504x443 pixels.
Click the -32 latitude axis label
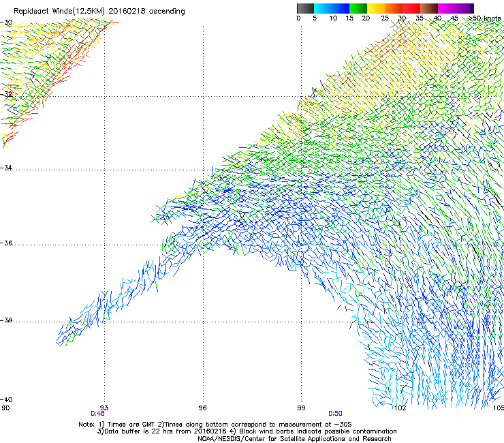pos(6,94)
